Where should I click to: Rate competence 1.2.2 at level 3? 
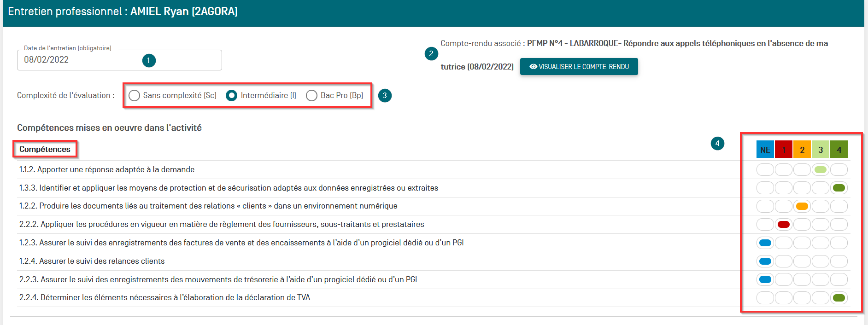coord(821,206)
